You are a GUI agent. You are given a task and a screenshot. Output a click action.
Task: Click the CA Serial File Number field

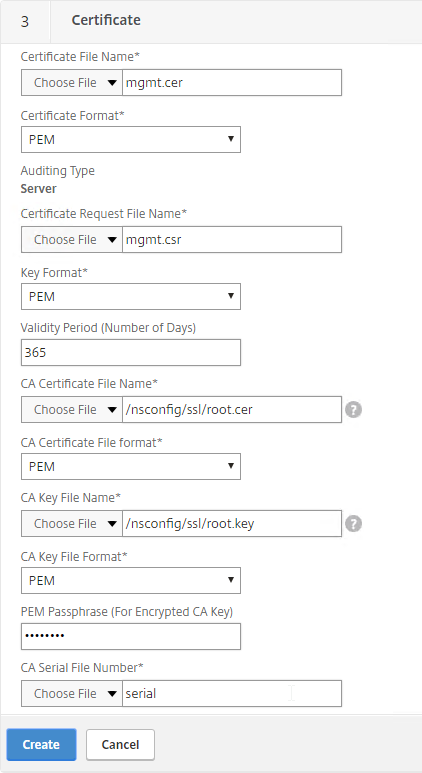[x=232, y=694]
